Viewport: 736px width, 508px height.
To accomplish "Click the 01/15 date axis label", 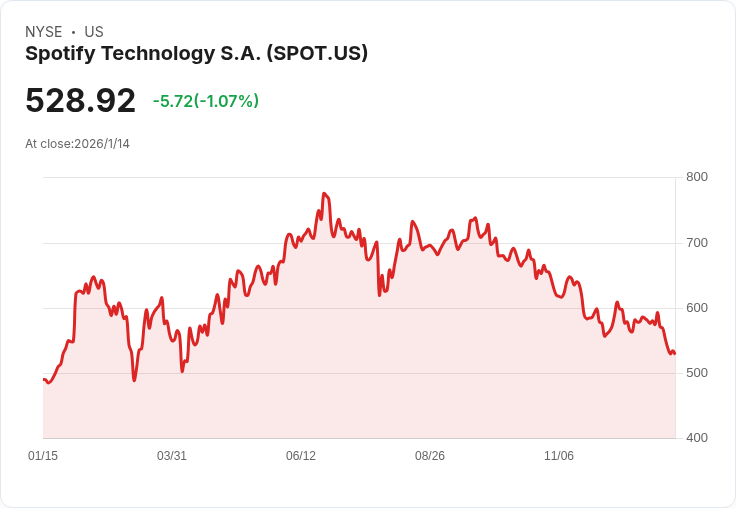I will click(43, 455).
